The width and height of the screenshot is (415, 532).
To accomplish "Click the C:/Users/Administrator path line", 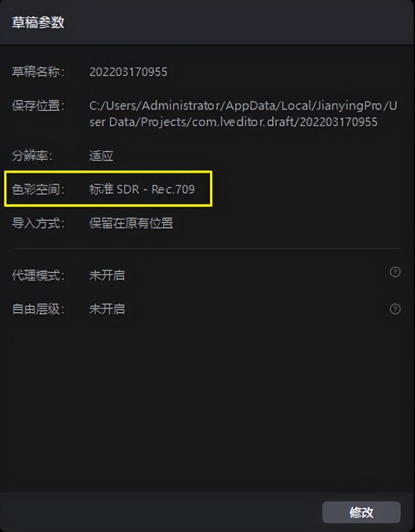I will (243, 106).
